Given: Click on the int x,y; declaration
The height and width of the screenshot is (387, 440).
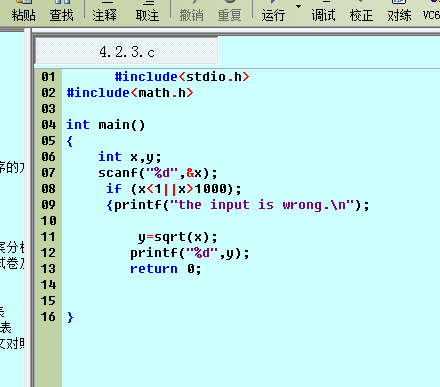Looking at the screenshot, I should pos(130,157).
